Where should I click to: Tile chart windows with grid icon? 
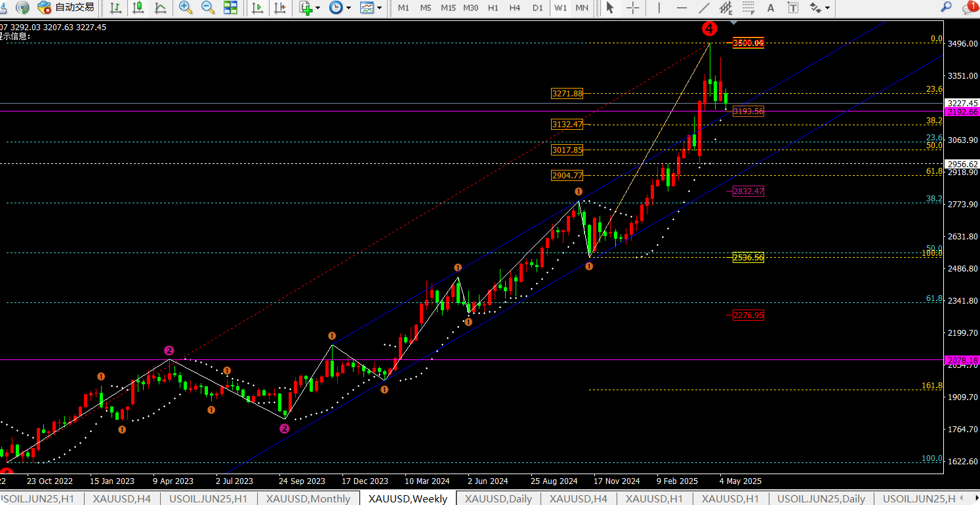pos(230,8)
